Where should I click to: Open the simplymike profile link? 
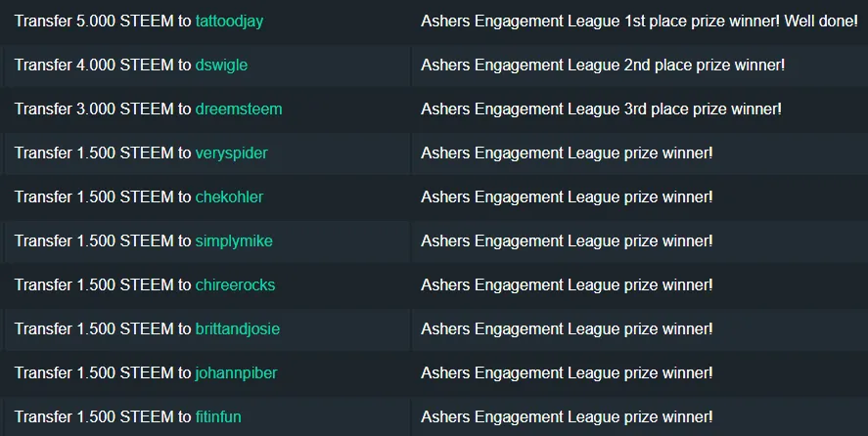pyautogui.click(x=234, y=240)
